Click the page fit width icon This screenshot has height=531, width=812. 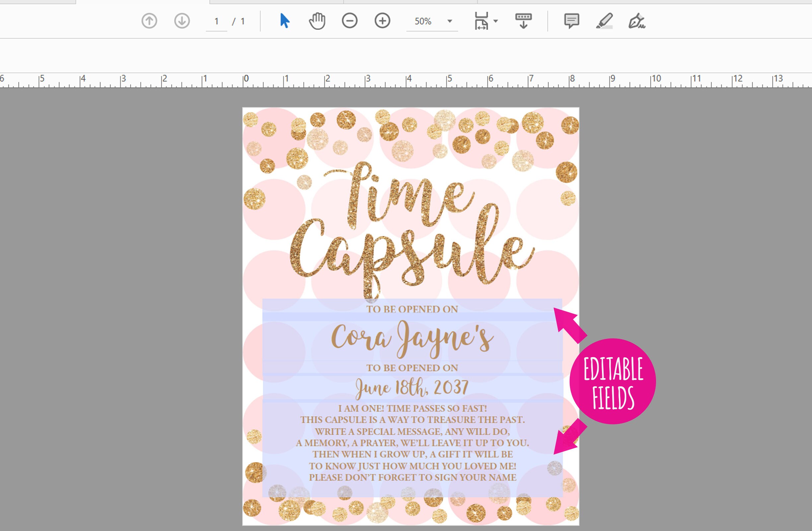coord(482,21)
